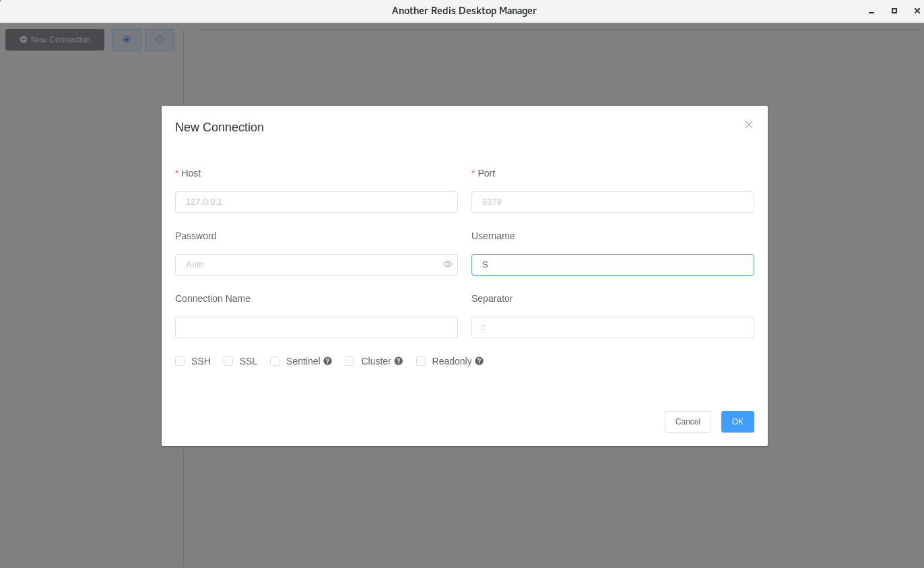Click the Cluster help question icon

pyautogui.click(x=399, y=361)
